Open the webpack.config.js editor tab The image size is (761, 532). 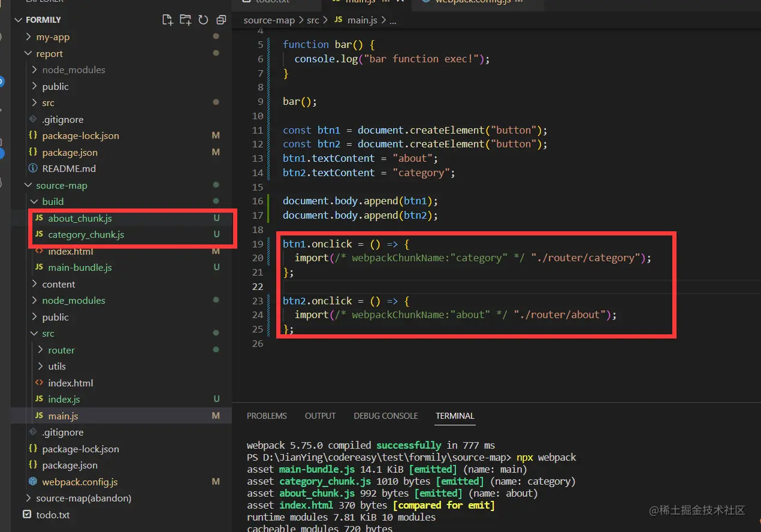coord(478,2)
